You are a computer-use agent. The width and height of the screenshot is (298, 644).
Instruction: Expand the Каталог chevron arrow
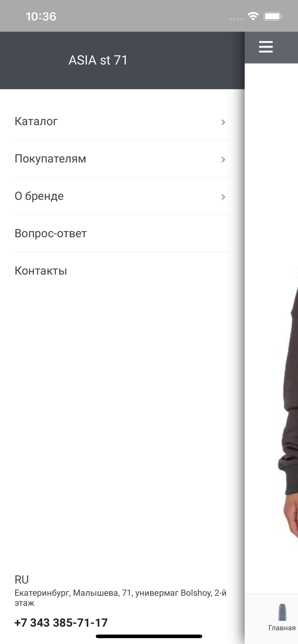point(223,122)
